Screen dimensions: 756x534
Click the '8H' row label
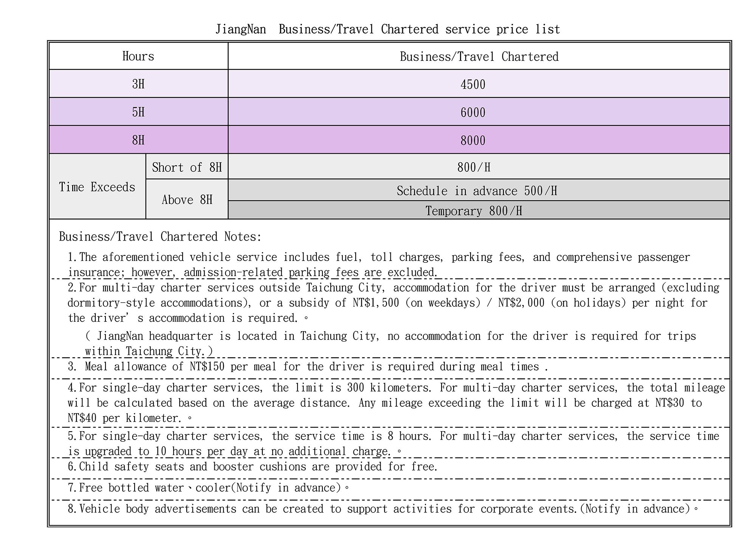coord(138,140)
